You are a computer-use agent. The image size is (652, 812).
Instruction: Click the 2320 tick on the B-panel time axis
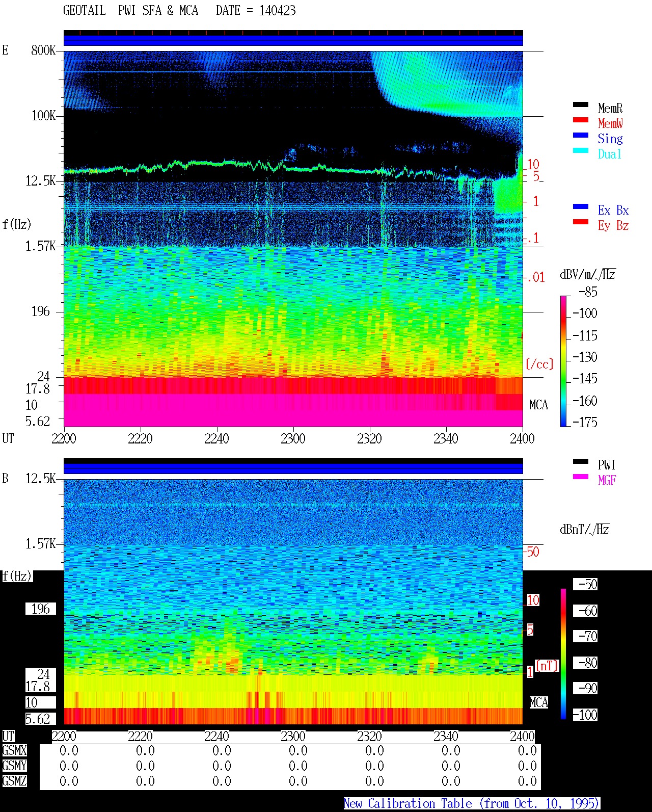click(369, 736)
